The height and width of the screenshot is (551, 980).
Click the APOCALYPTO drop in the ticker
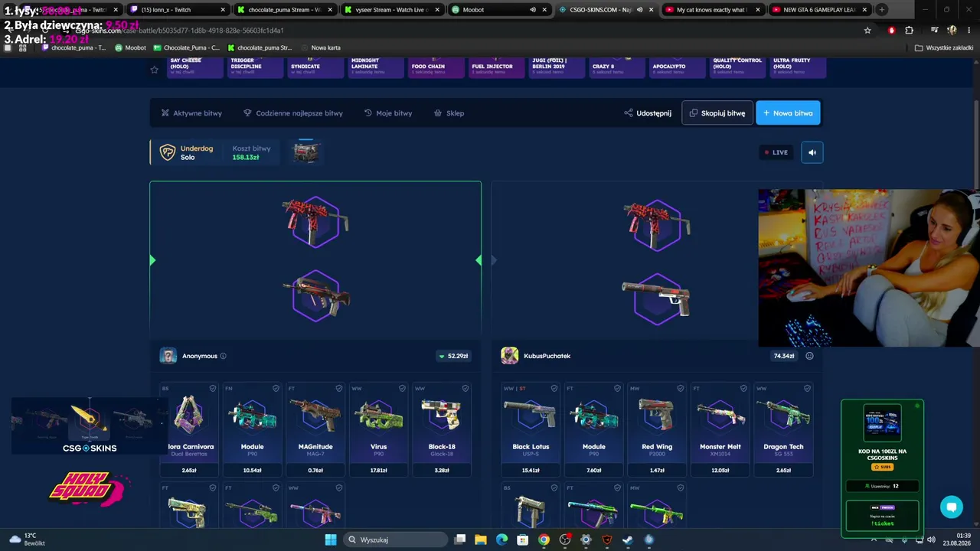point(677,67)
